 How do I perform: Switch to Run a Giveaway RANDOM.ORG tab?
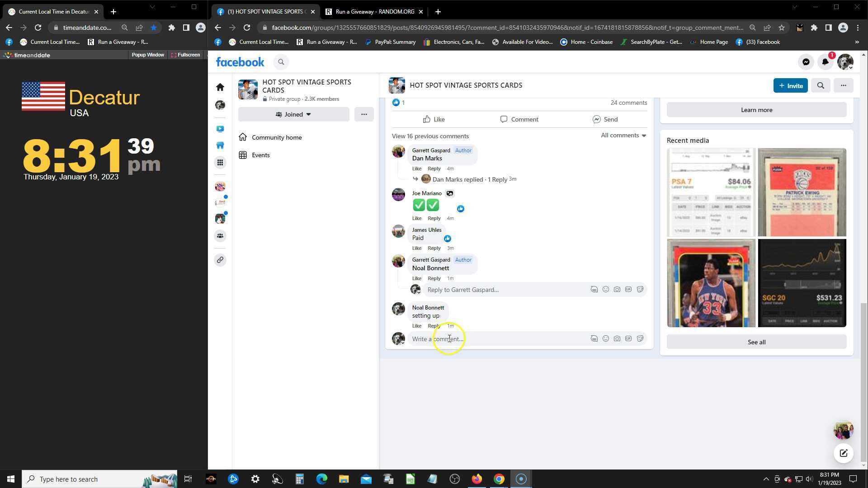click(x=374, y=12)
